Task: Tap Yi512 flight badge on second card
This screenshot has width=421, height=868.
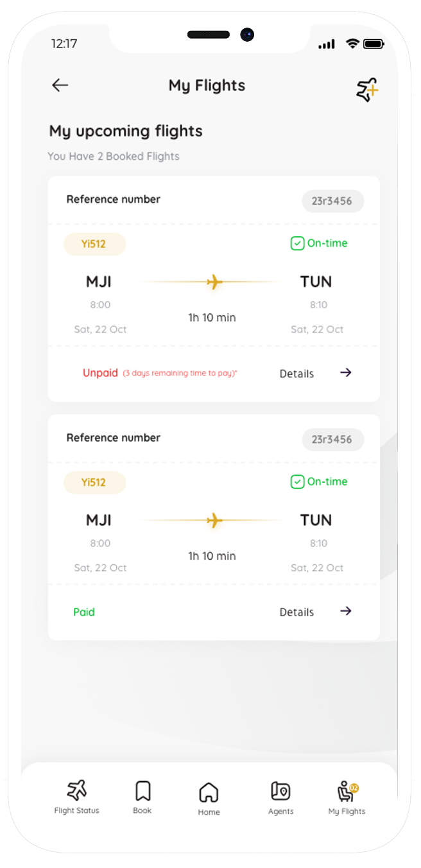Action: [x=94, y=482]
